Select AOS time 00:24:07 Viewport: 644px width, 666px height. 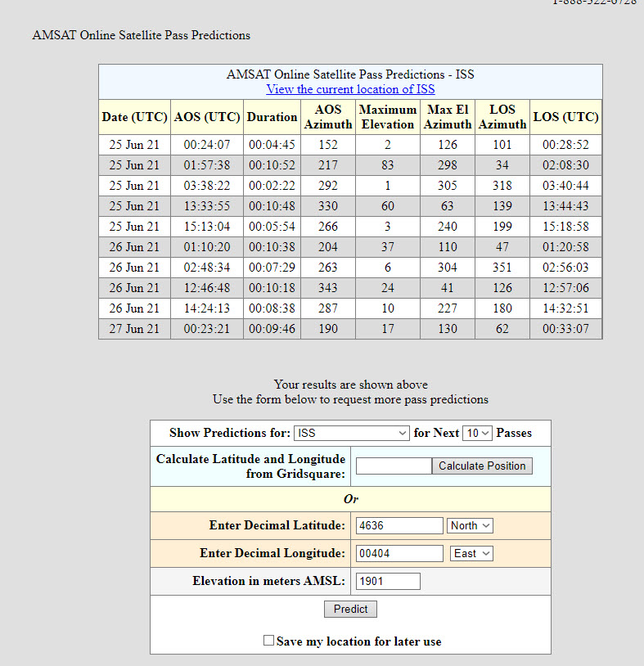(x=207, y=145)
